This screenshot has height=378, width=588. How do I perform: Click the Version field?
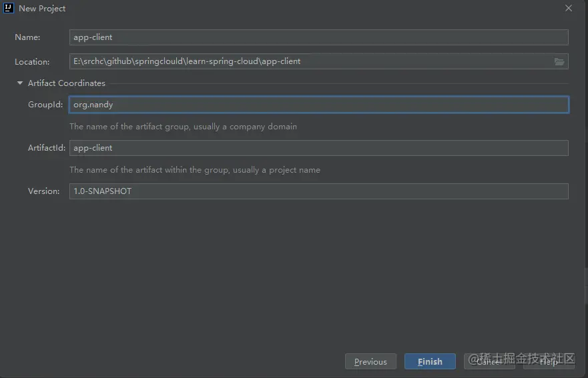(319, 191)
